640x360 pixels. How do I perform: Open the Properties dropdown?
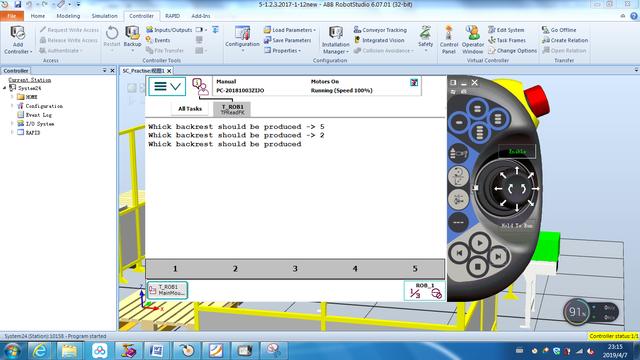click(282, 51)
